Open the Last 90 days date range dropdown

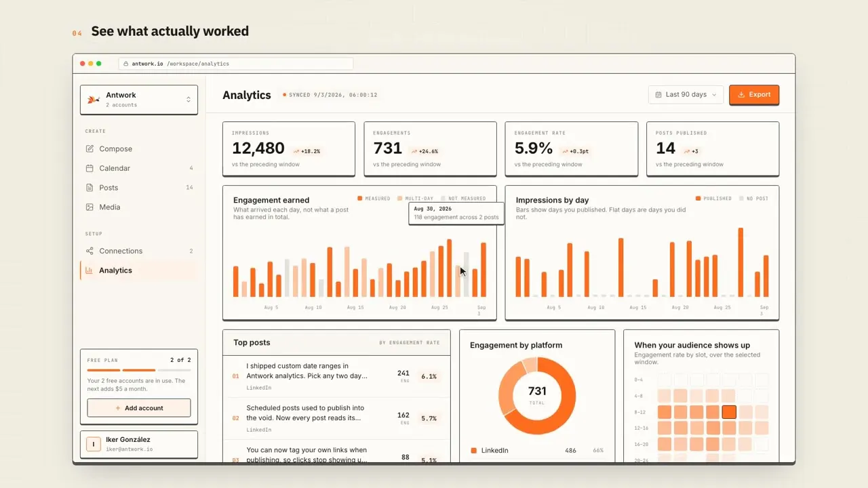click(686, 95)
